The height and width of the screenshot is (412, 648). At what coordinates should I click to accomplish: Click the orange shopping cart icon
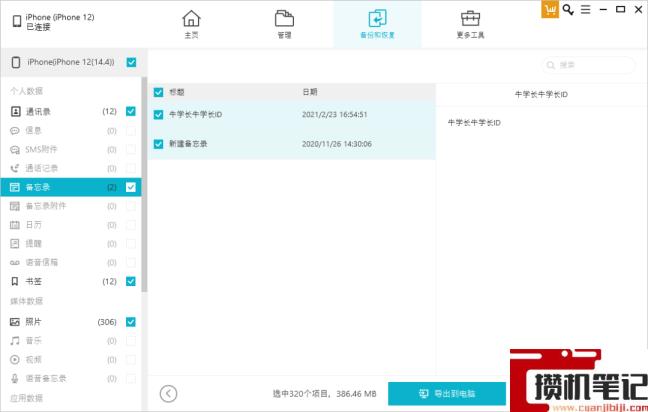pyautogui.click(x=550, y=10)
